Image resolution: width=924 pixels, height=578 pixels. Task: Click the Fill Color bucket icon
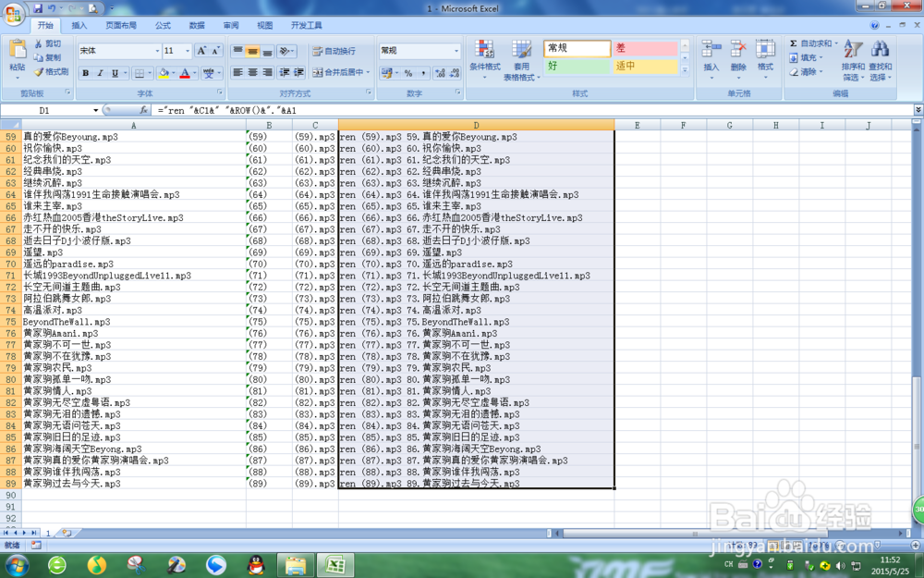click(164, 71)
